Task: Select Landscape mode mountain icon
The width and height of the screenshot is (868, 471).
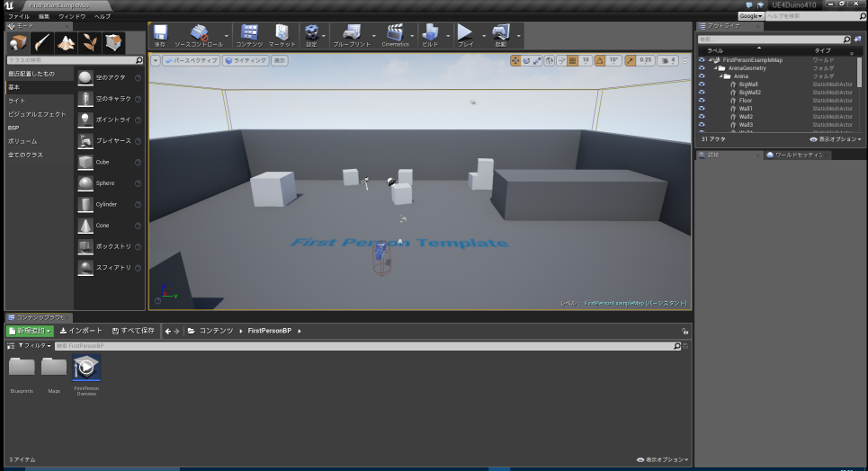Action: 66,42
